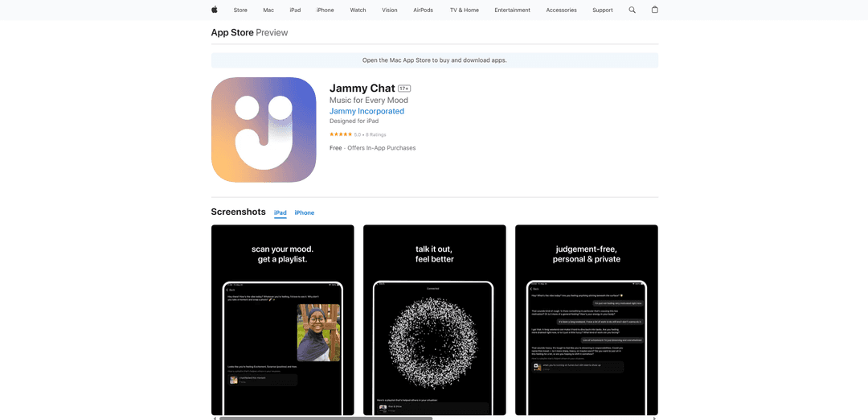Viewport: 868px width, 420px height.
Task: Click the Apple logo icon
Action: 215,10
